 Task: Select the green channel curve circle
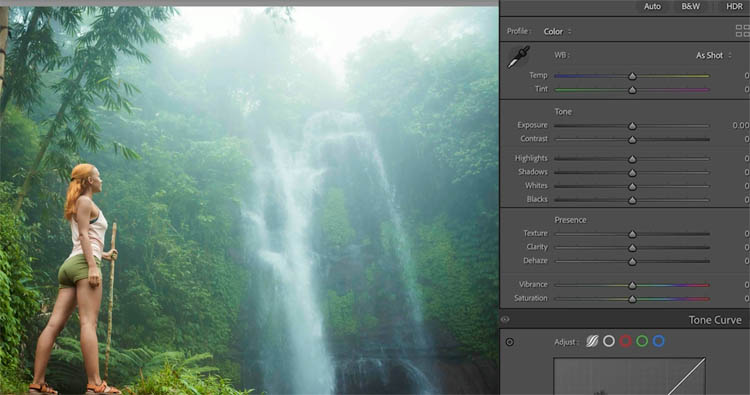(x=642, y=341)
